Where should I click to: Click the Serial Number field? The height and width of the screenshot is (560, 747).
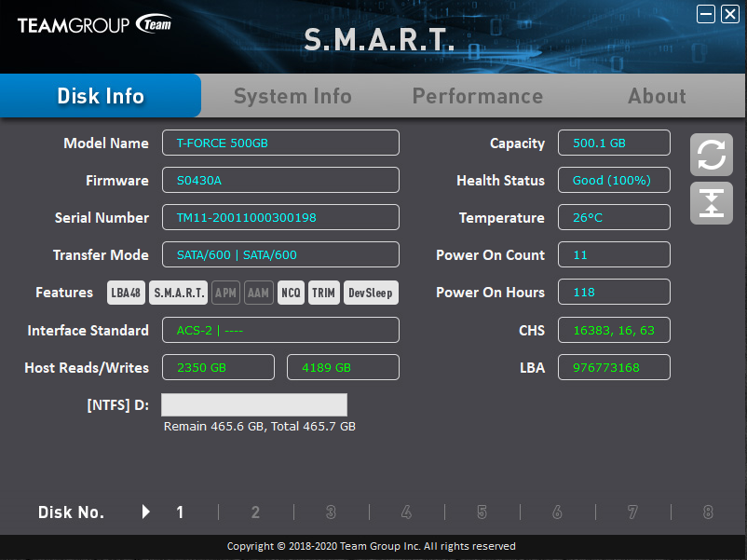(x=280, y=217)
